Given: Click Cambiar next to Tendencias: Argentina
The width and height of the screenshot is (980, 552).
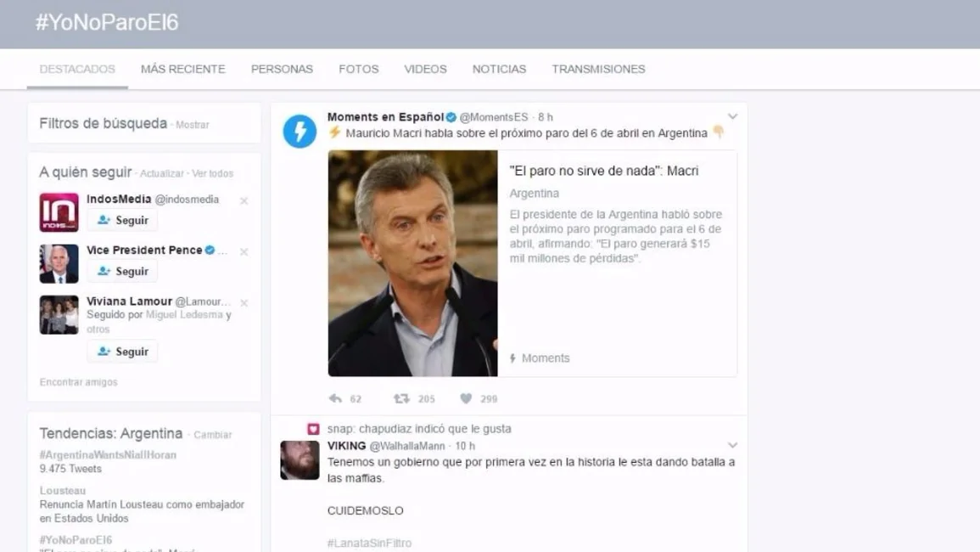Looking at the screenshot, I should (212, 434).
